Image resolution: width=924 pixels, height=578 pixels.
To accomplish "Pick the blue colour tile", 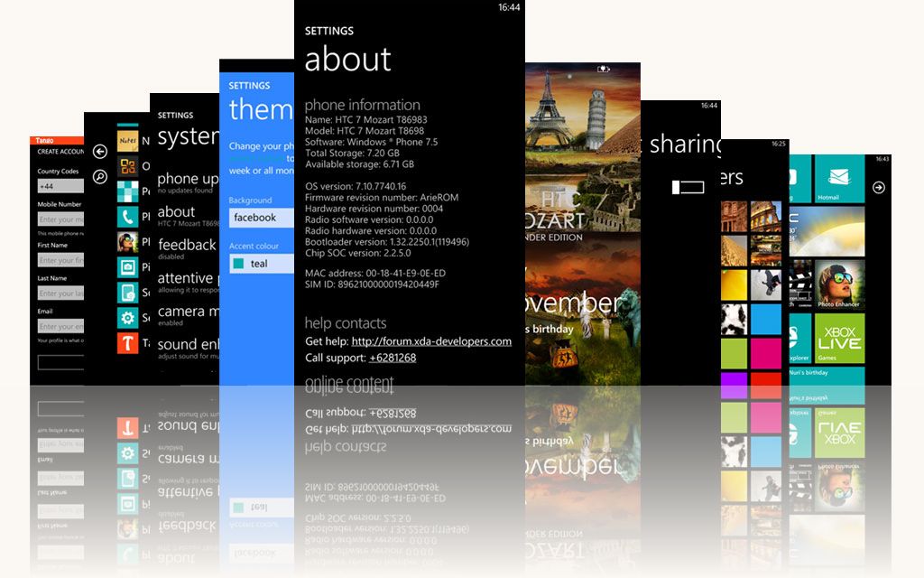I will [766, 319].
